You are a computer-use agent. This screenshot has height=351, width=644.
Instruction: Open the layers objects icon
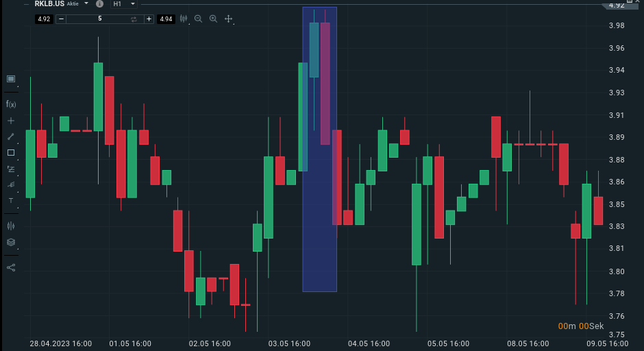tap(11, 242)
